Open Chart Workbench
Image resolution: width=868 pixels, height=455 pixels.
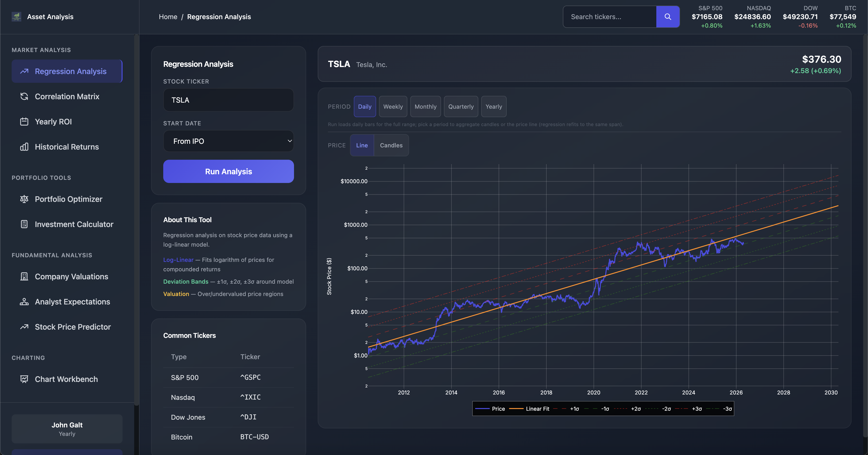tap(67, 379)
